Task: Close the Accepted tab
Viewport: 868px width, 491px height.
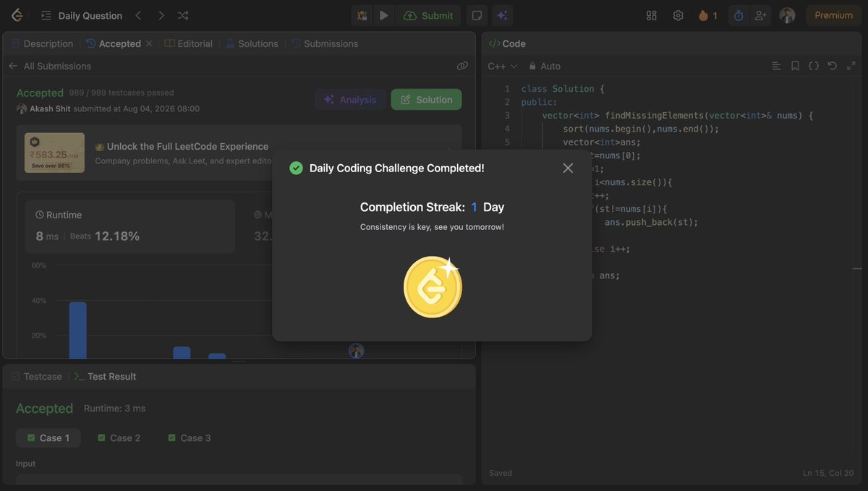Action: [x=149, y=43]
